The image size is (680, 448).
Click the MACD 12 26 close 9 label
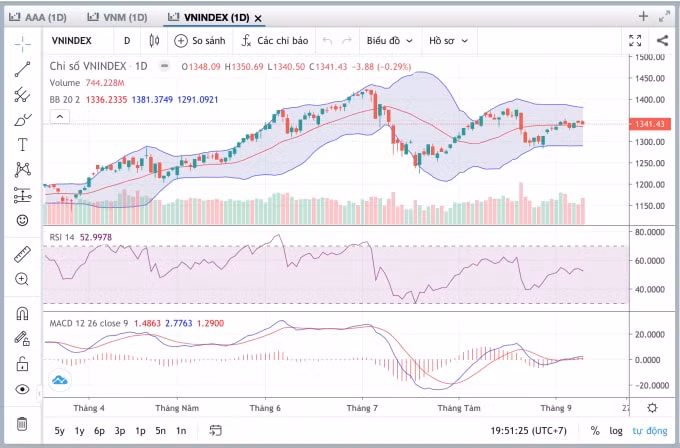(89, 324)
